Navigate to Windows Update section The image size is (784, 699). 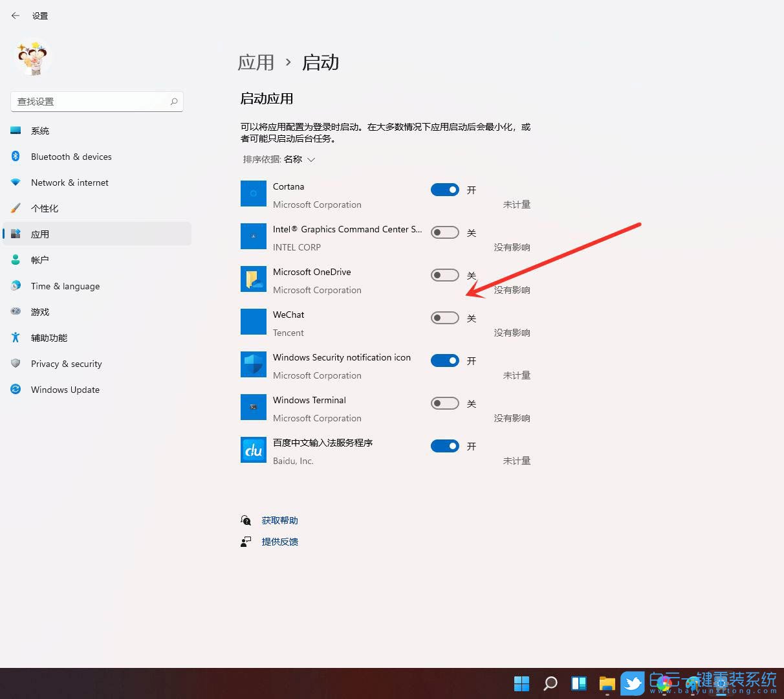click(x=65, y=389)
